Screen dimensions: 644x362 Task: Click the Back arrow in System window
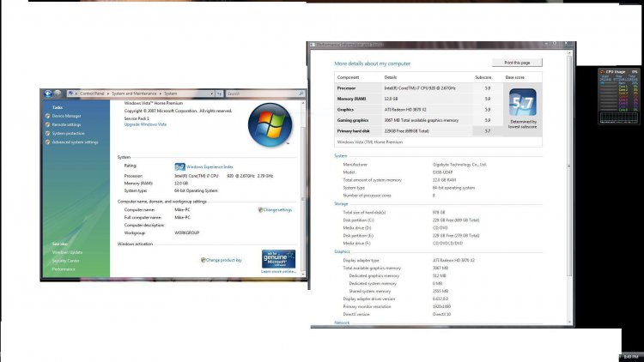pos(48,94)
